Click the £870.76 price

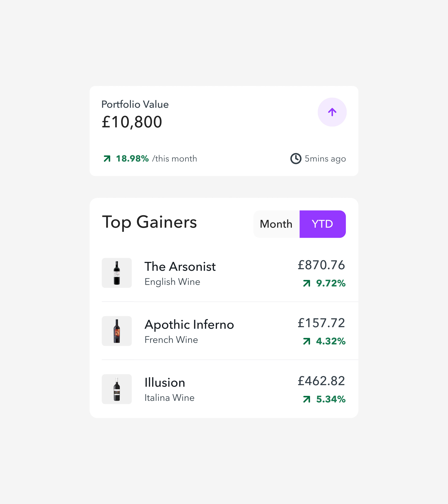point(321,265)
